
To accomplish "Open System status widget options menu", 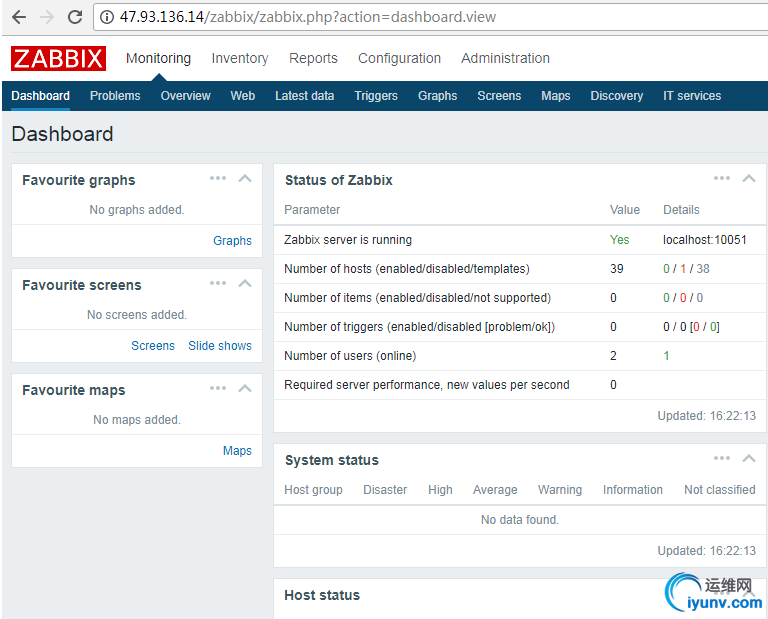I will tap(722, 458).
